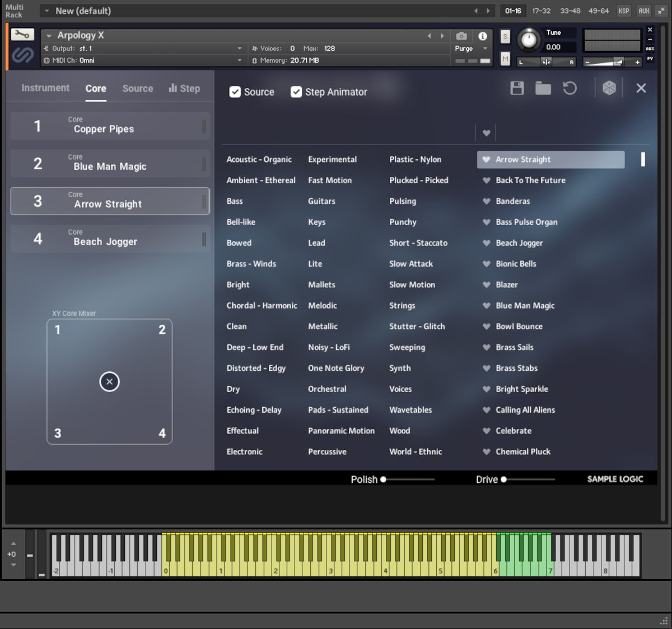Uncheck the Step Animator checkbox

point(296,92)
